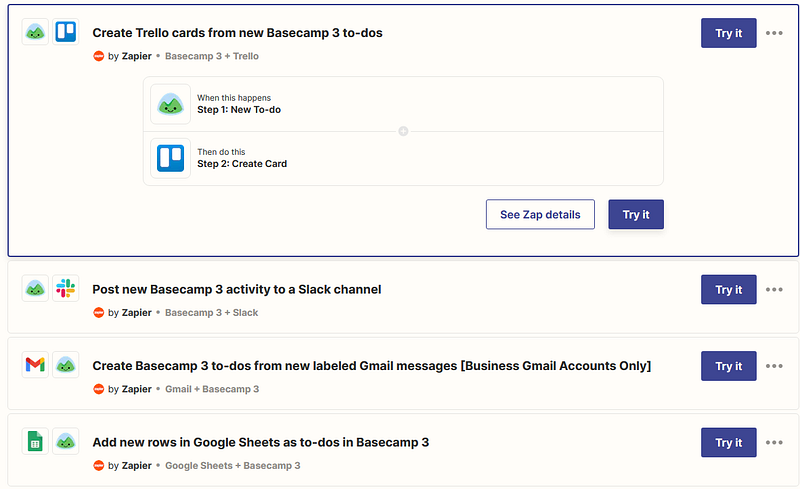Click the Trello icon beside Step 2: Create Card
This screenshot has height=489, width=800.
[x=170, y=158]
